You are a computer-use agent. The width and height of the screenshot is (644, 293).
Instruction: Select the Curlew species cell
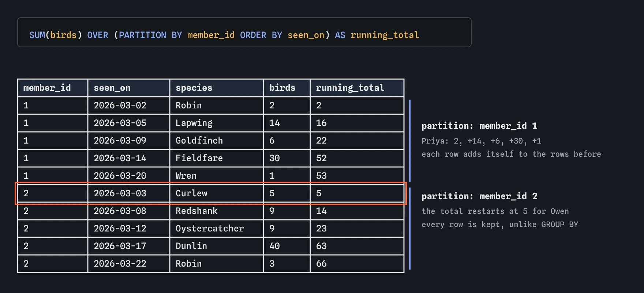pos(217,193)
